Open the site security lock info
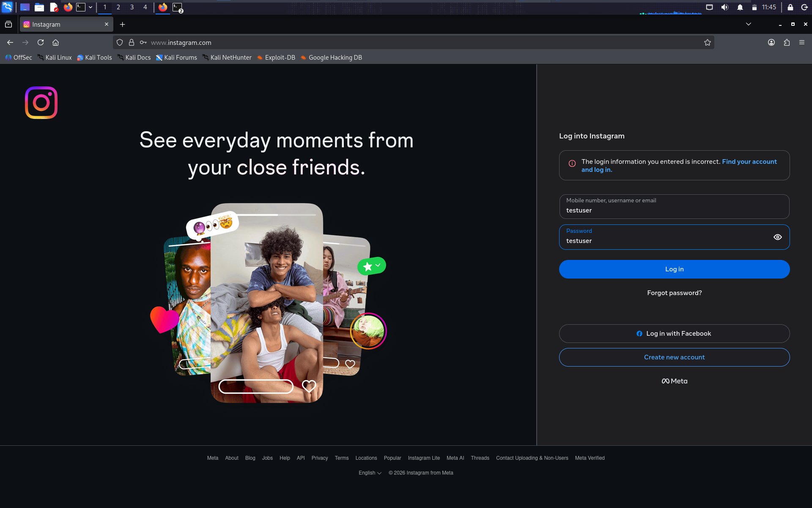 (132, 42)
